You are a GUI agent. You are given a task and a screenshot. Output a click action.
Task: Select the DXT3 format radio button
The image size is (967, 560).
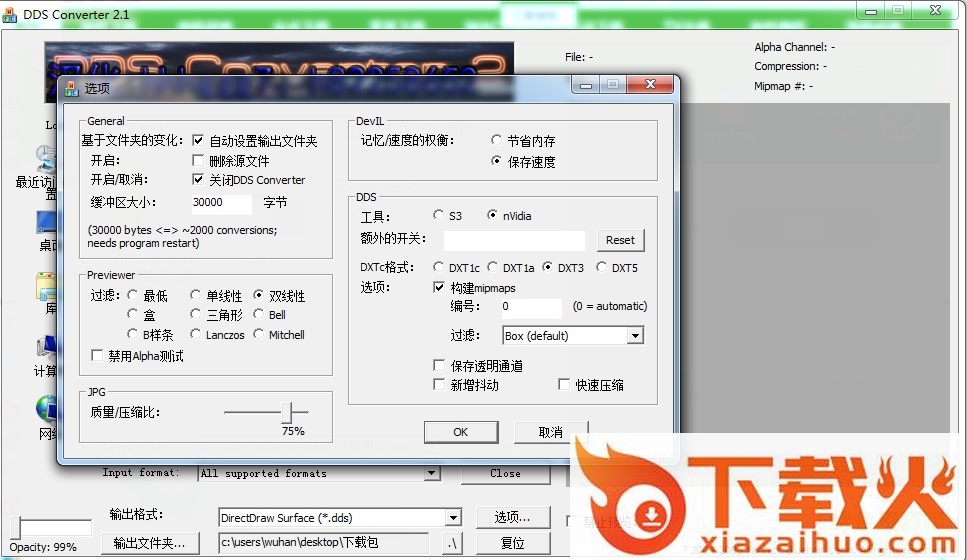pos(547,266)
